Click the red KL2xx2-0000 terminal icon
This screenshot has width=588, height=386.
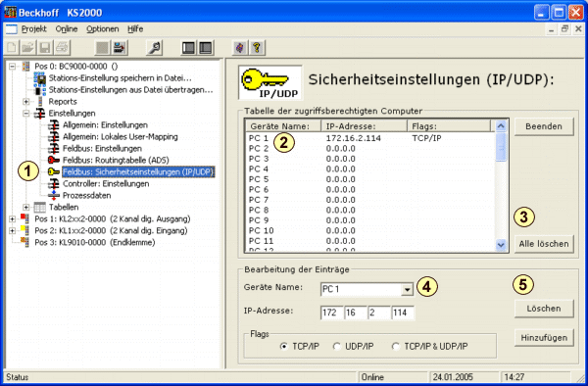point(24,218)
